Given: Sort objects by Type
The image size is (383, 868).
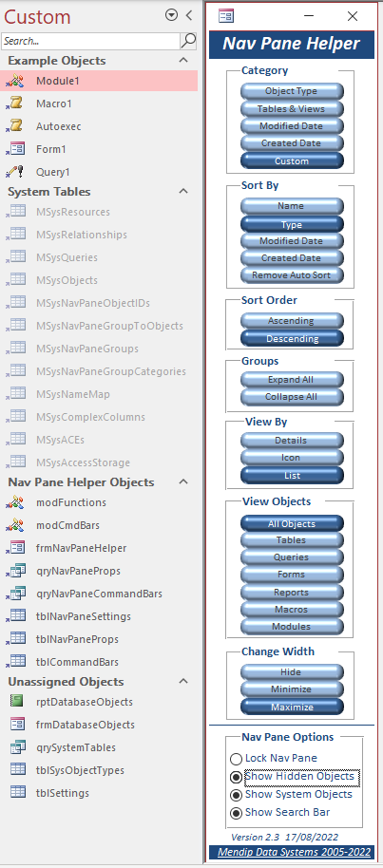Looking at the screenshot, I should point(292,225).
